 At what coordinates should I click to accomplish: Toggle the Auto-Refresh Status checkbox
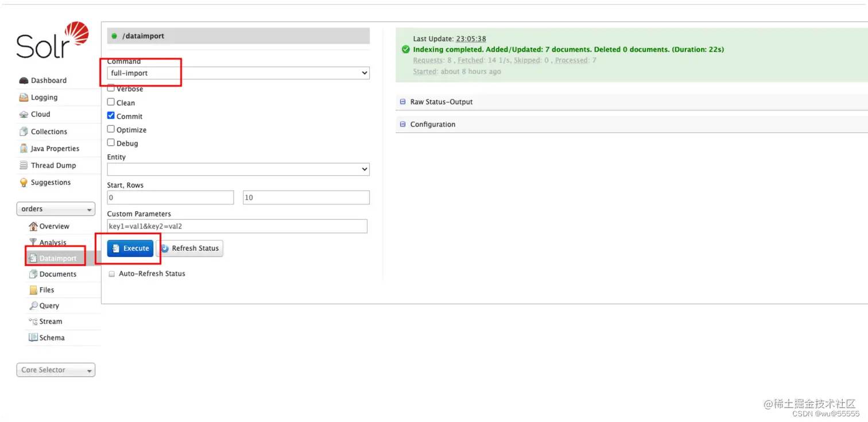click(x=112, y=274)
